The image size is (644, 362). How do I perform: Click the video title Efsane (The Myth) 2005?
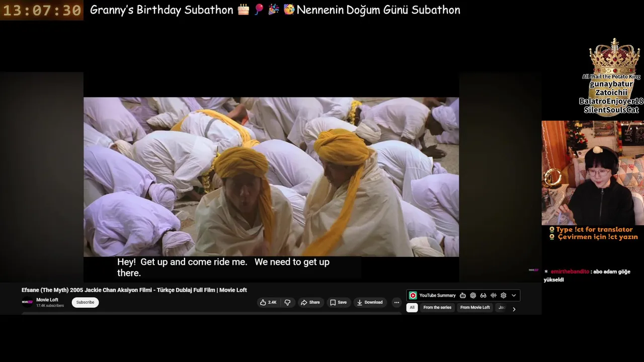134,290
